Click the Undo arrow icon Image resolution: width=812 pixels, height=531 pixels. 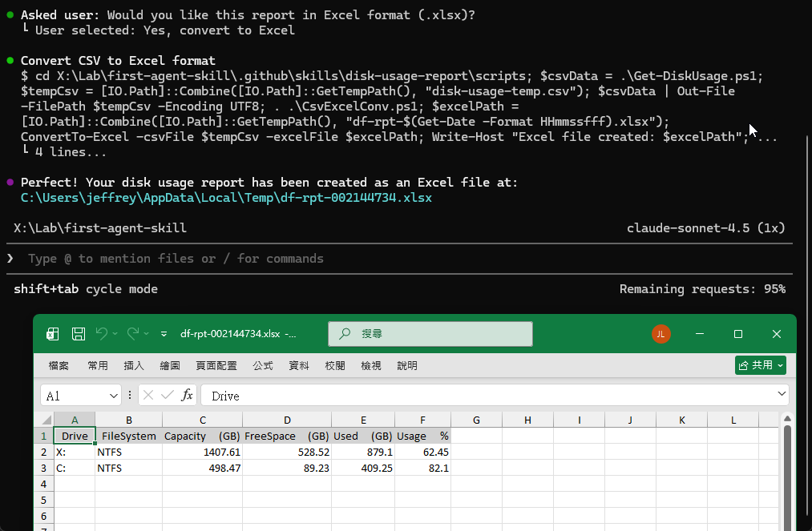click(x=102, y=334)
